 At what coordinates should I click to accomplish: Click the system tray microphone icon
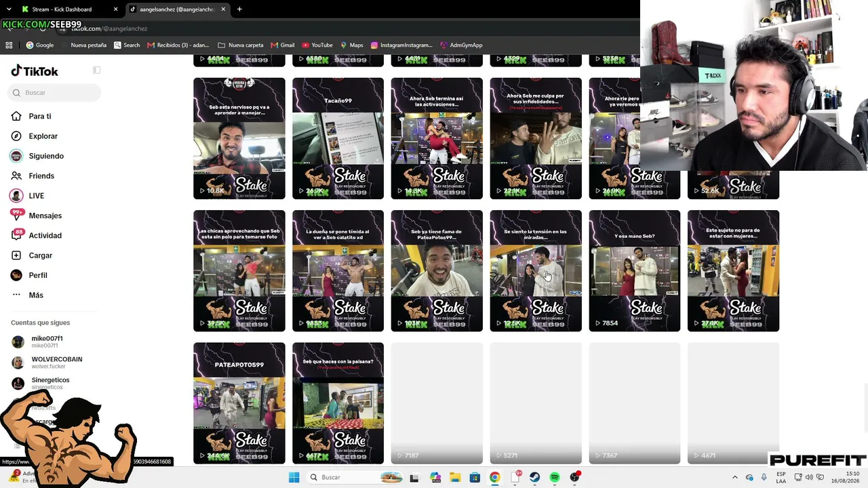coord(764,477)
